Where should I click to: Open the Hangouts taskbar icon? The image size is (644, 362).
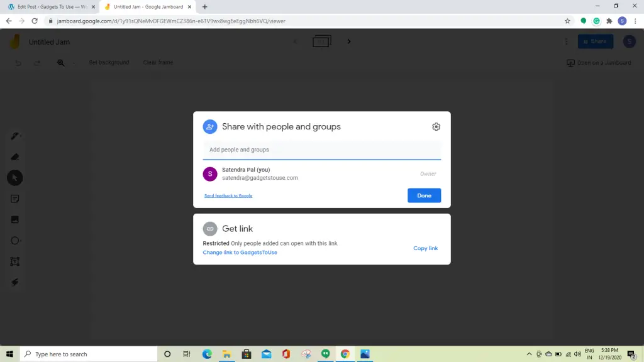point(325,354)
